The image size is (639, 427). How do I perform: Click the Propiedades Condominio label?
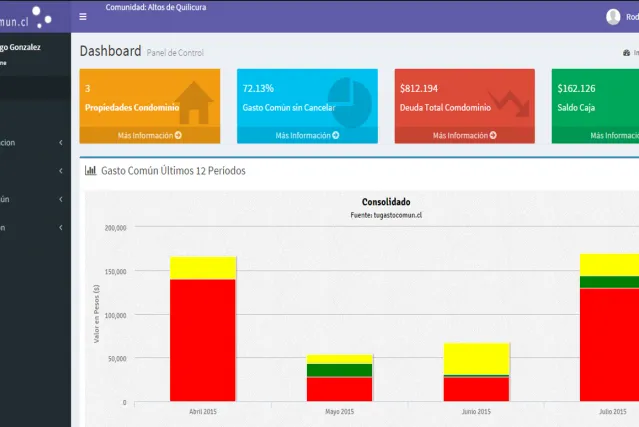point(132,108)
